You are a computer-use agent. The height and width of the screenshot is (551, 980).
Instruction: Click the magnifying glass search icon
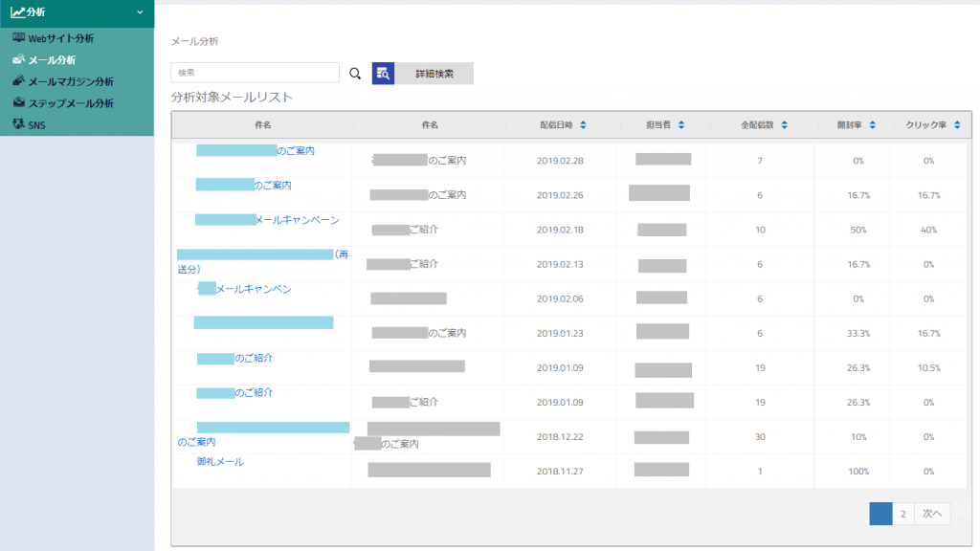click(x=355, y=74)
